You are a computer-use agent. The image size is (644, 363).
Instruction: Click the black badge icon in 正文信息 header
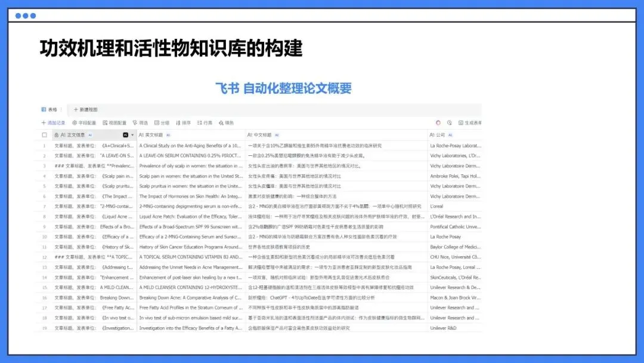[x=125, y=135]
